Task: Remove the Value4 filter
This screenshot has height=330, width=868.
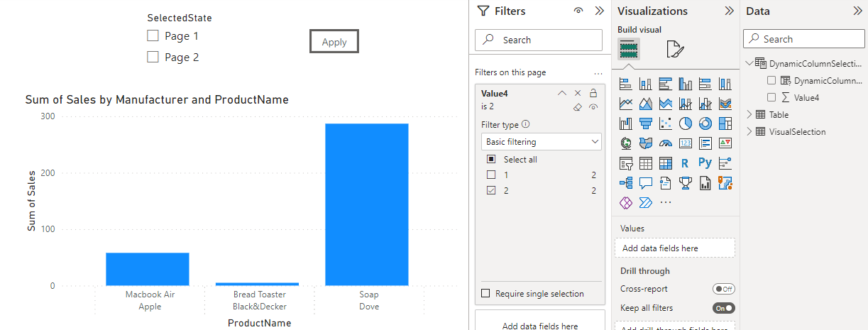Action: [x=578, y=93]
